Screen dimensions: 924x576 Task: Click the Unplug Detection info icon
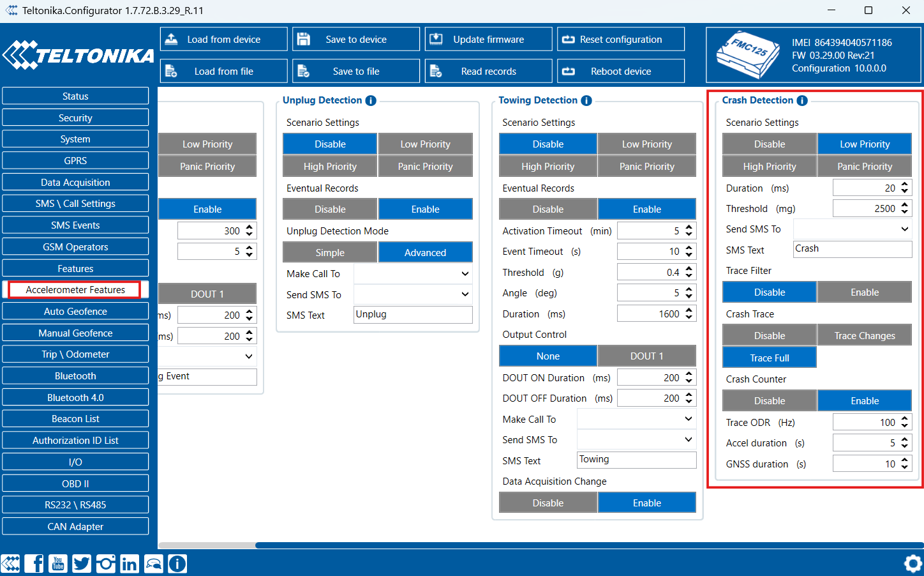click(x=371, y=100)
